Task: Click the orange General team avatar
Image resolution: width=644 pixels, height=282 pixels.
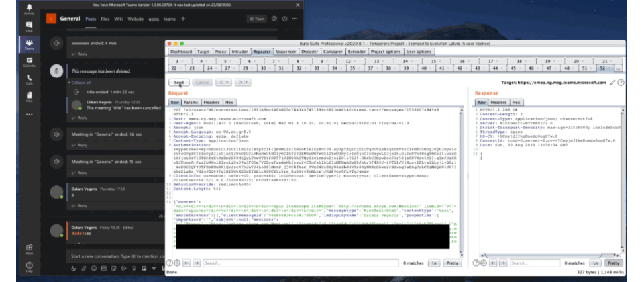Action: (51, 19)
